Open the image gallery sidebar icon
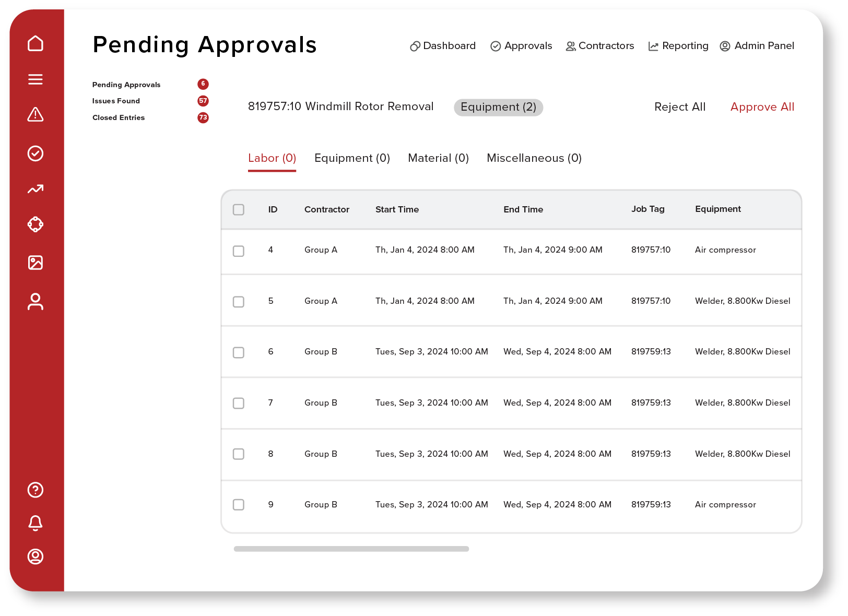This screenshot has width=848, height=616. pyautogui.click(x=36, y=263)
